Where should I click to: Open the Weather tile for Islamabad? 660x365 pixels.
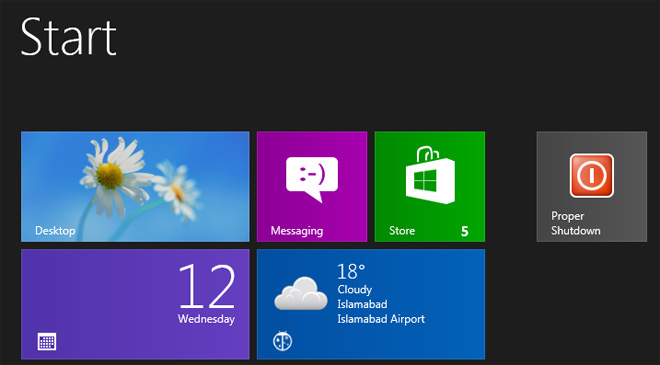tap(371, 304)
